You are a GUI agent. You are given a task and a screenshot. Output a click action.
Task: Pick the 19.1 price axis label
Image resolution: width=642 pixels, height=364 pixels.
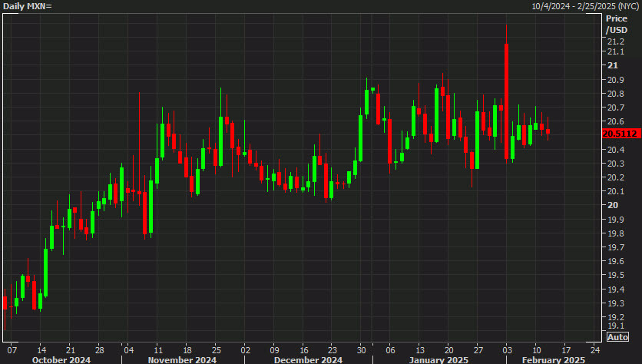point(616,326)
